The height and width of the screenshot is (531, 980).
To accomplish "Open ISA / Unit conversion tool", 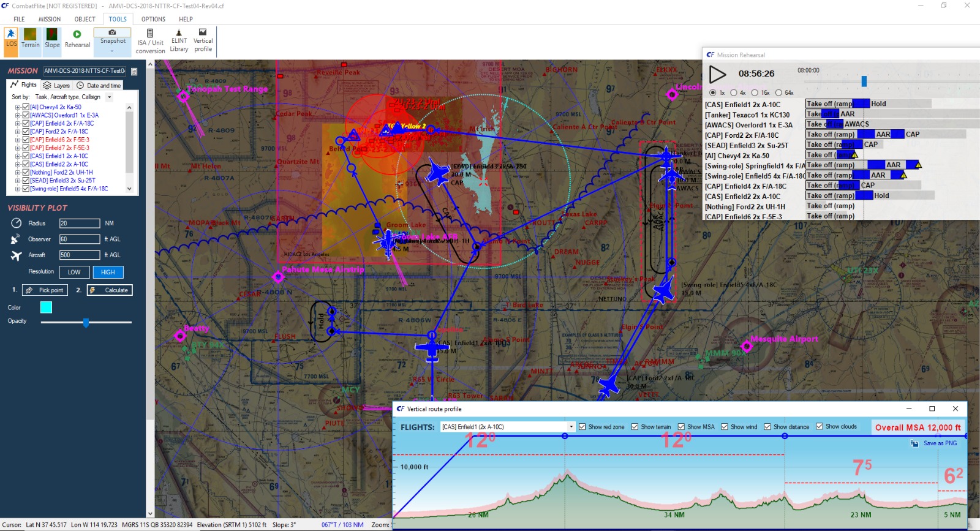I will coord(150,42).
